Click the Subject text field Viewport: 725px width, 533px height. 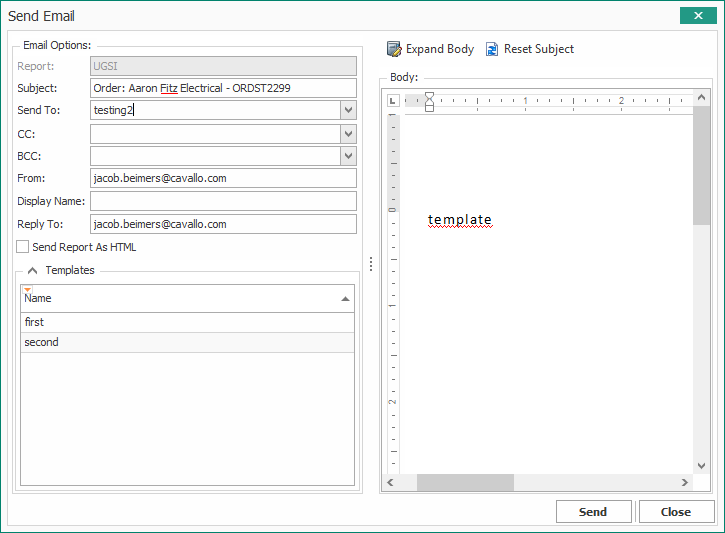pyautogui.click(x=223, y=88)
